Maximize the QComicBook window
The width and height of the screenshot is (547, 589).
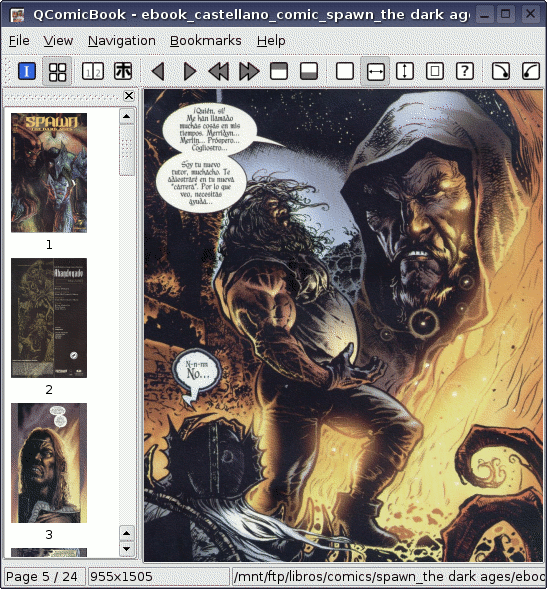[x=506, y=15]
